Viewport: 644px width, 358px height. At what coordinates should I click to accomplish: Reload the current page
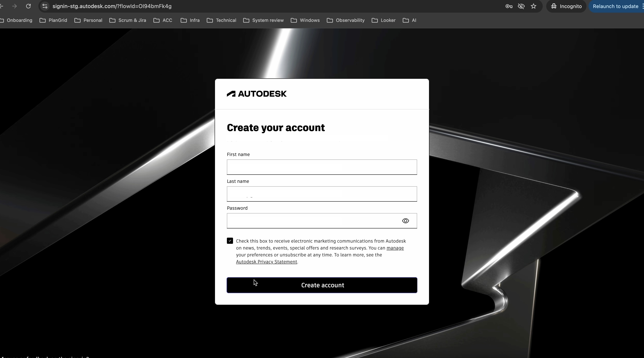point(29,6)
